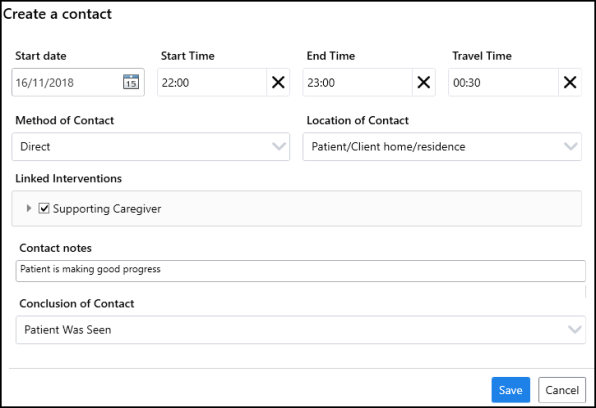Click the Patient/Client home/residence selected value
Viewport: 596px width, 408px height.
pyautogui.click(x=388, y=146)
